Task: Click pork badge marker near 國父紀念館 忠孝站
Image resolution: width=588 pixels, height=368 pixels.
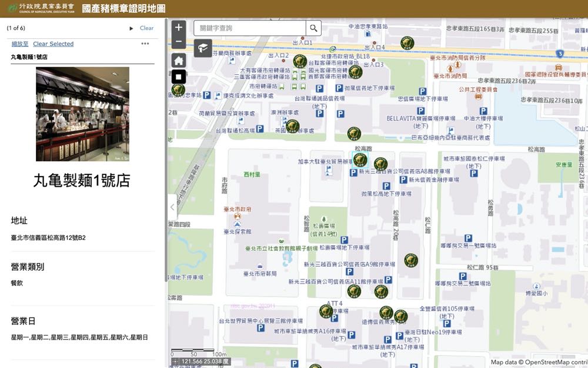Action: pos(178,90)
